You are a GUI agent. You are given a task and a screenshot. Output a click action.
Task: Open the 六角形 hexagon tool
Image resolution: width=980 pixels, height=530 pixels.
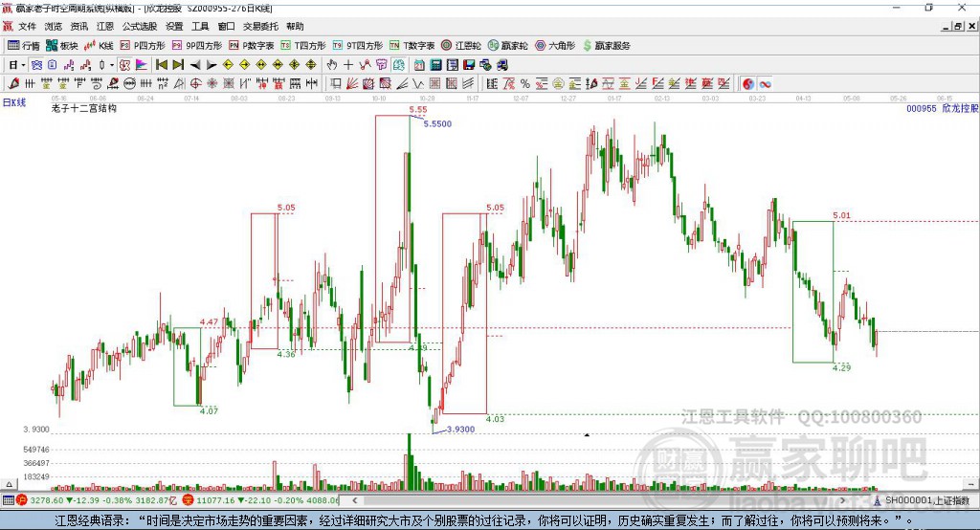[555, 46]
